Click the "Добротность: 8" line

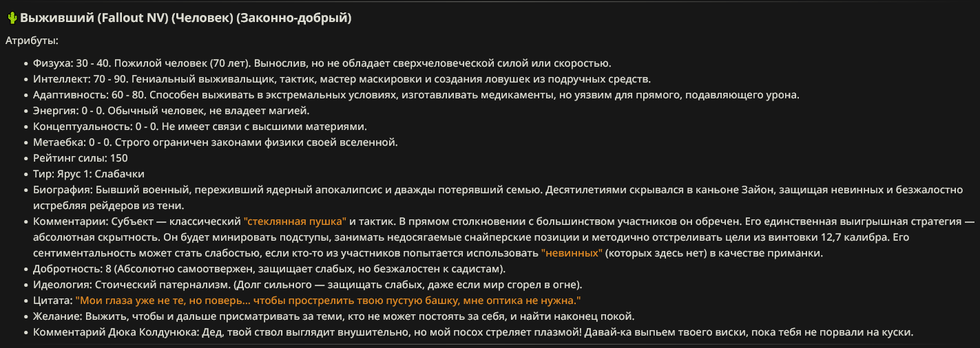click(269, 269)
